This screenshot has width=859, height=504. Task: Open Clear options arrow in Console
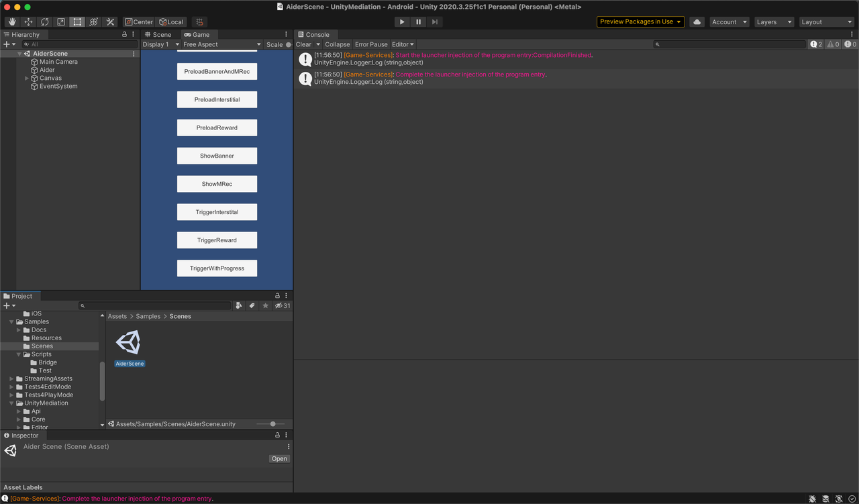point(318,44)
